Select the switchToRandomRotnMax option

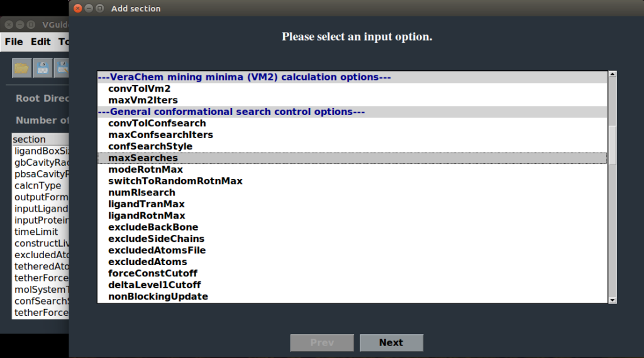point(352,181)
